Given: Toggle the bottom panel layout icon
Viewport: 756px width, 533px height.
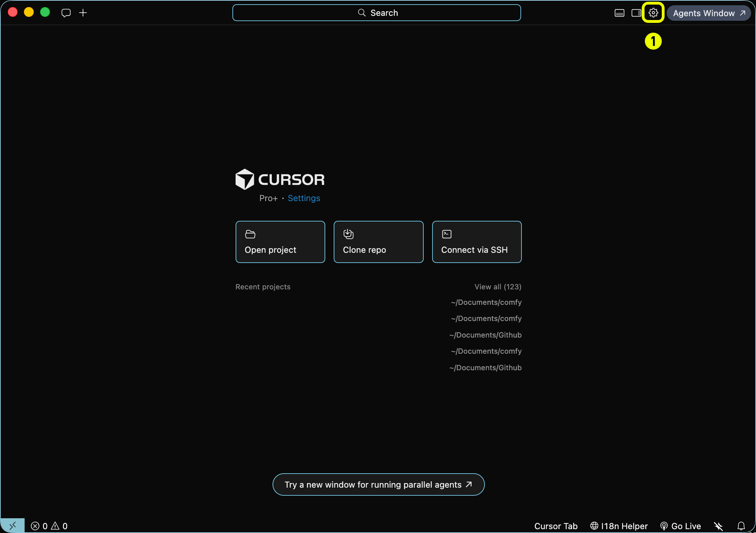Looking at the screenshot, I should (619, 13).
